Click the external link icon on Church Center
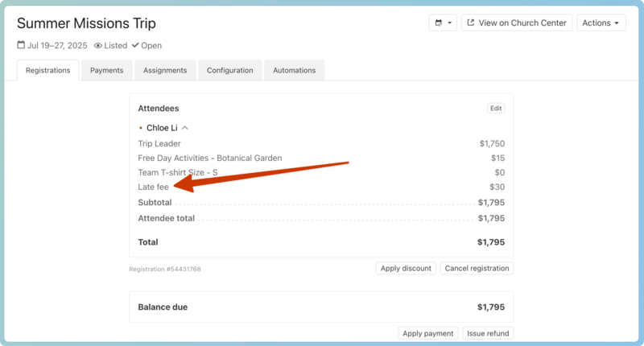 471,23
